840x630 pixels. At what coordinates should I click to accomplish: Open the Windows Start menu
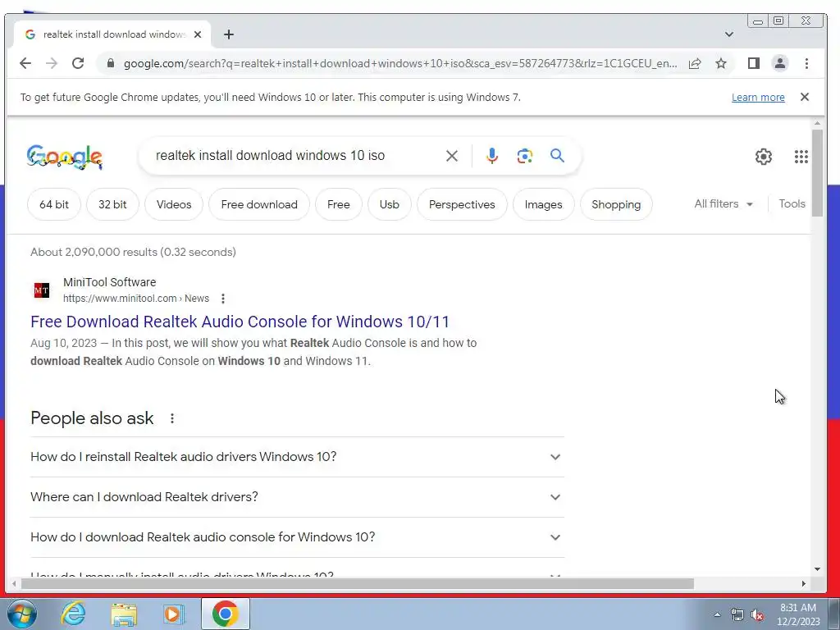pos(21,614)
